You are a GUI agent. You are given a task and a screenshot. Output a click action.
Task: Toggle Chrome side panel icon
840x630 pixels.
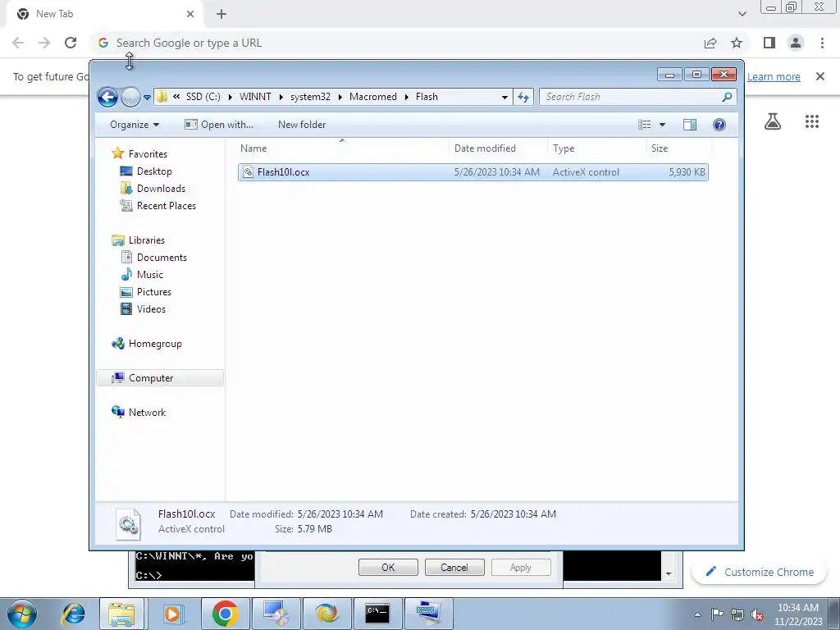pos(769,43)
